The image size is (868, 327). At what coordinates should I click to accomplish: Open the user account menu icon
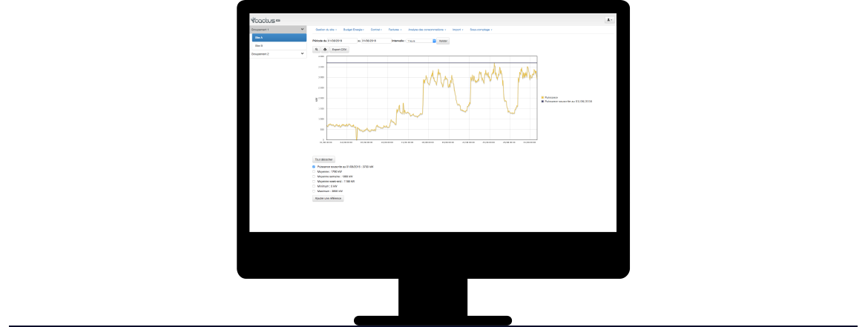click(x=609, y=20)
